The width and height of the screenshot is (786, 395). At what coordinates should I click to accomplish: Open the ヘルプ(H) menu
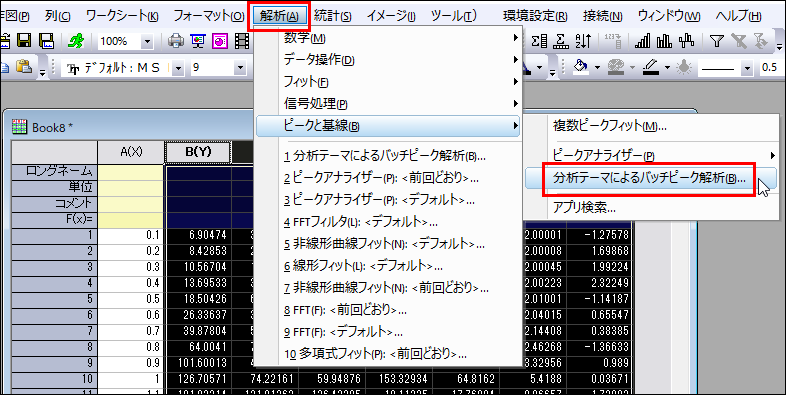coord(738,16)
